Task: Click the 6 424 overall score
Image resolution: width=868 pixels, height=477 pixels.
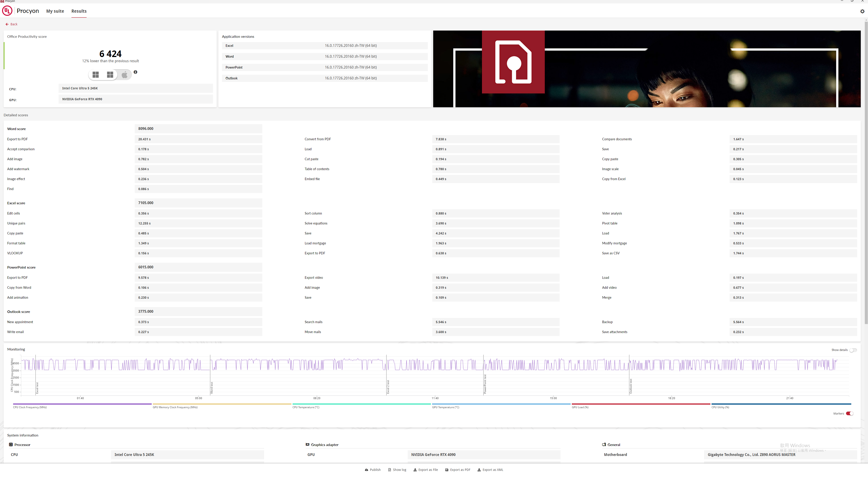Action: 111,54
